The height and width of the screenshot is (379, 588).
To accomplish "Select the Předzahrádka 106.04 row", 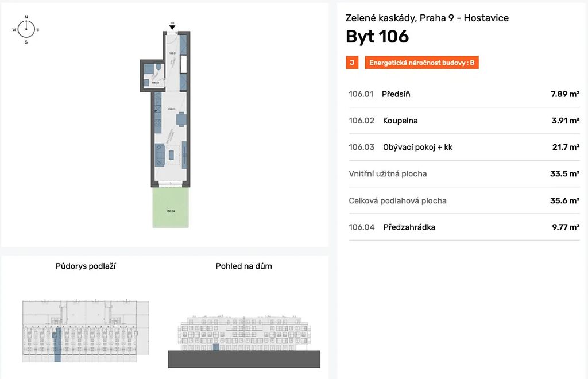I will pos(464,227).
